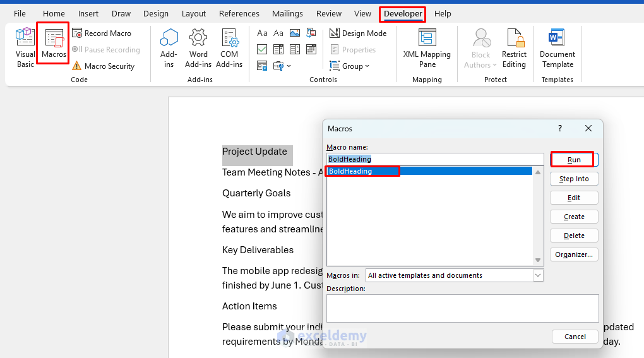Viewport: 644px width, 358px height.
Task: Start Record Macro
Action: pyautogui.click(x=102, y=33)
